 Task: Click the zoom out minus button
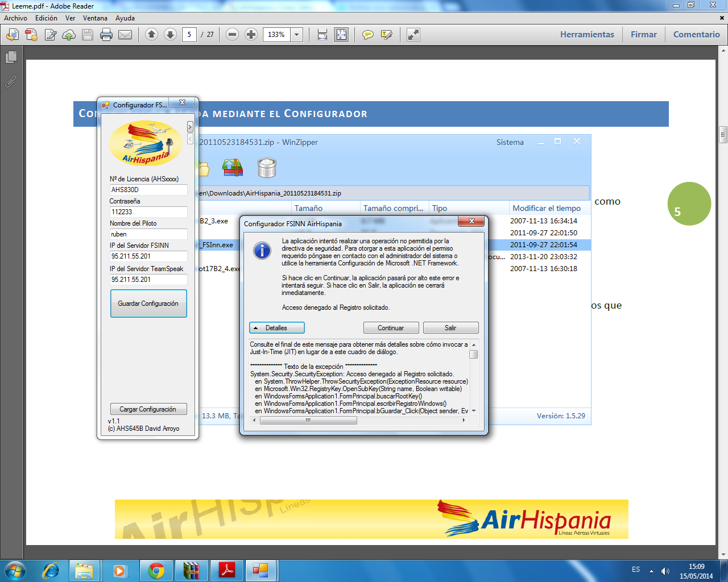[x=232, y=35]
